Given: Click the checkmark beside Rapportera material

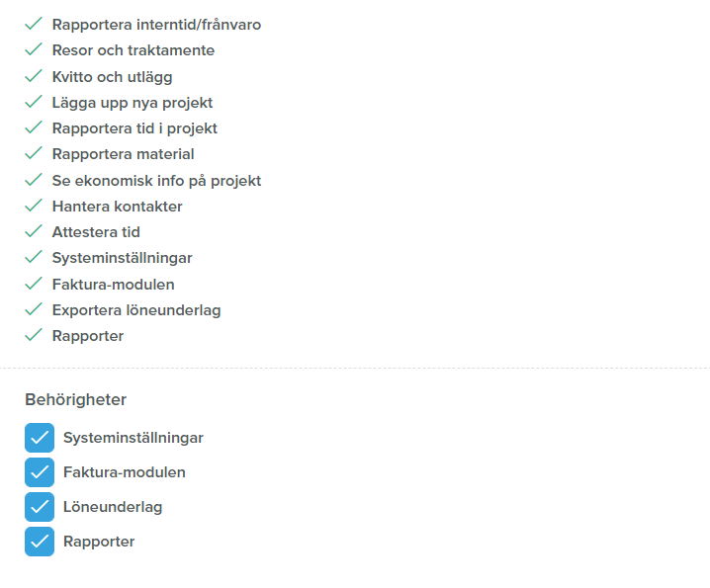Looking at the screenshot, I should coord(34,153).
